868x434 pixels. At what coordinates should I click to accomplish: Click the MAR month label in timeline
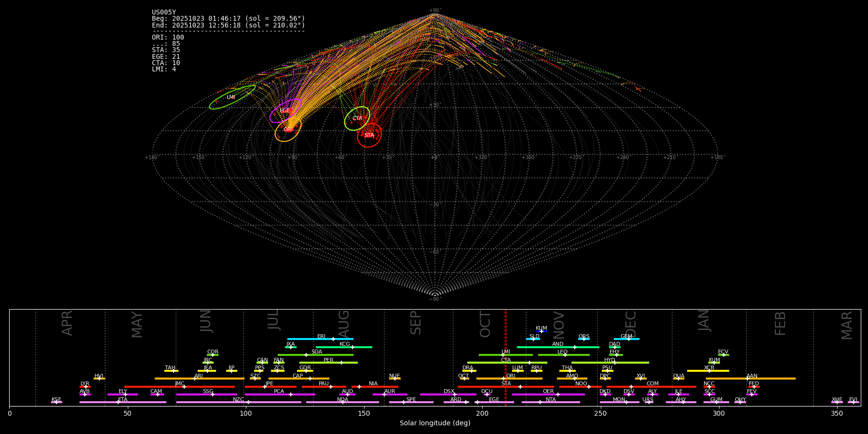[x=847, y=325]
